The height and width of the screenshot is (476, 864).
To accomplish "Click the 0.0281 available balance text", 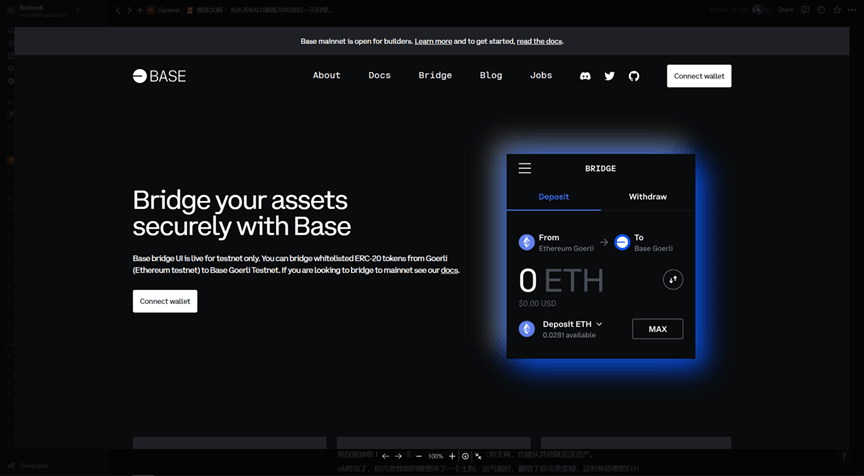I will coord(569,335).
